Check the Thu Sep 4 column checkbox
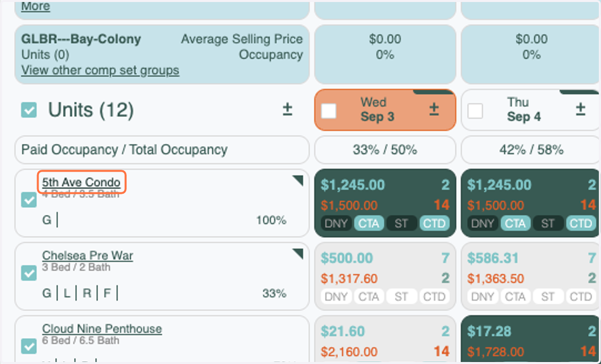 point(475,111)
